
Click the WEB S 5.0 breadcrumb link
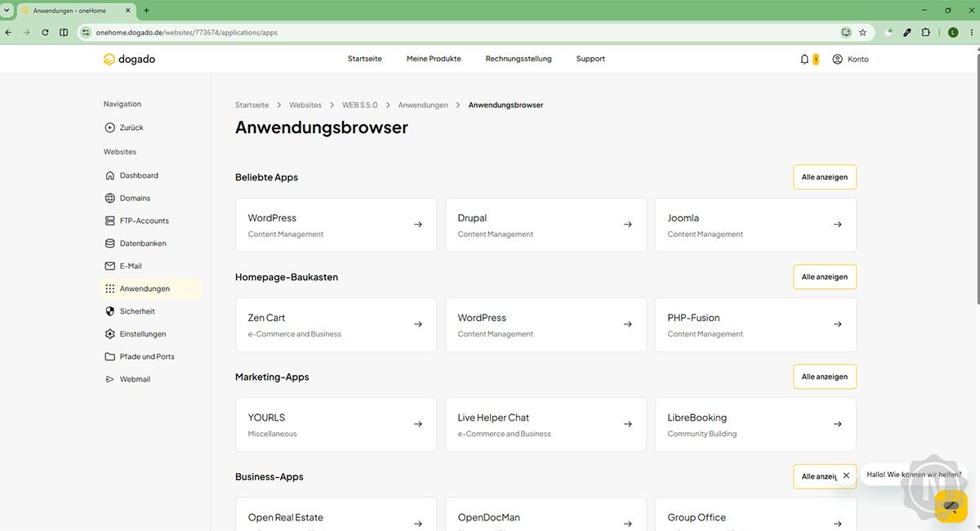tap(360, 105)
